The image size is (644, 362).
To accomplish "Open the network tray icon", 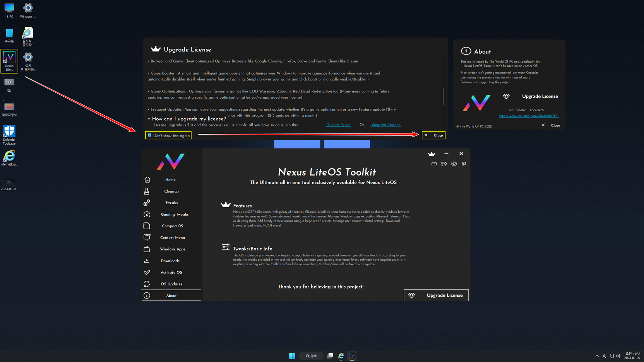I will point(612,356).
